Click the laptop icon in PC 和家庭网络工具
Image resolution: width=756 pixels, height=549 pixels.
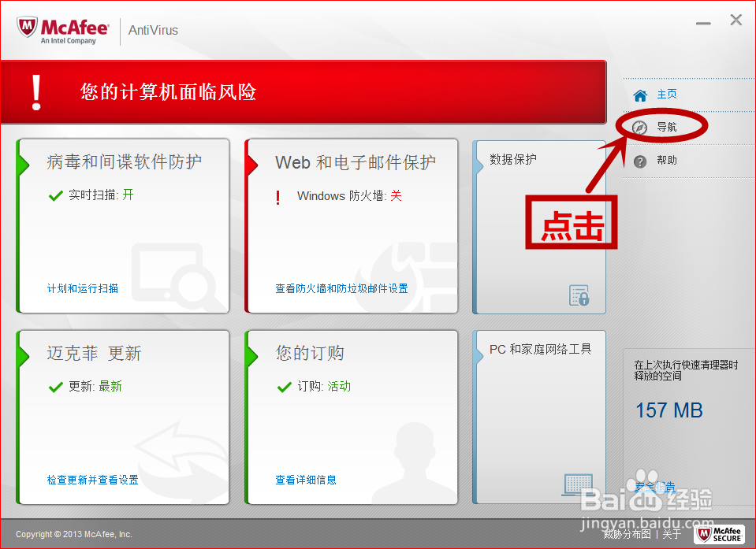click(578, 484)
